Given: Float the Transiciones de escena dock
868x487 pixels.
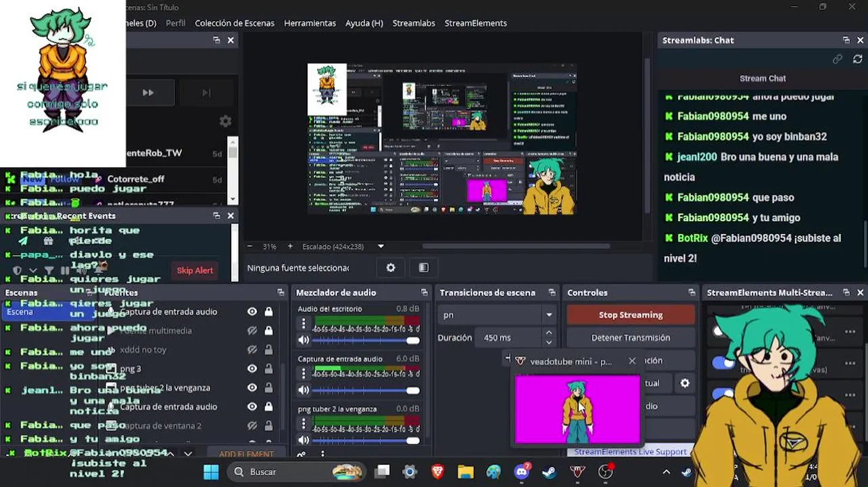Looking at the screenshot, I should pos(552,293).
